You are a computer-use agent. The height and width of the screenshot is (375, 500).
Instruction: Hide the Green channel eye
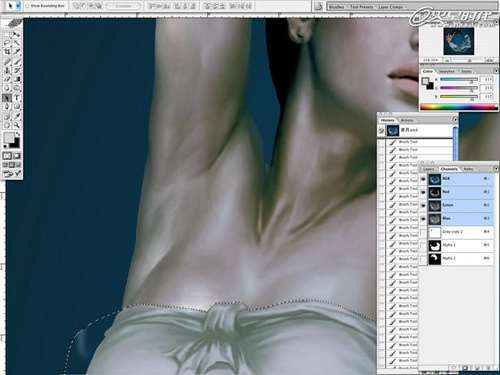coord(423,205)
